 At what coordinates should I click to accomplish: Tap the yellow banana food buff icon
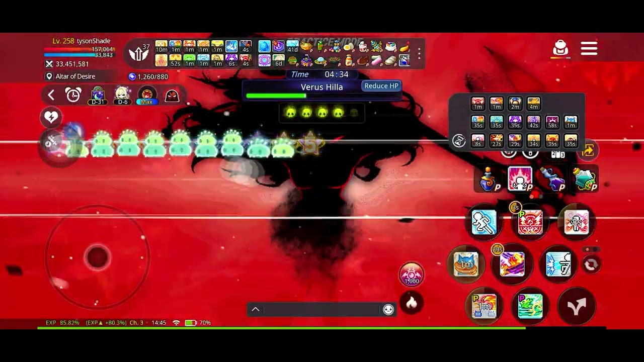pos(404,47)
